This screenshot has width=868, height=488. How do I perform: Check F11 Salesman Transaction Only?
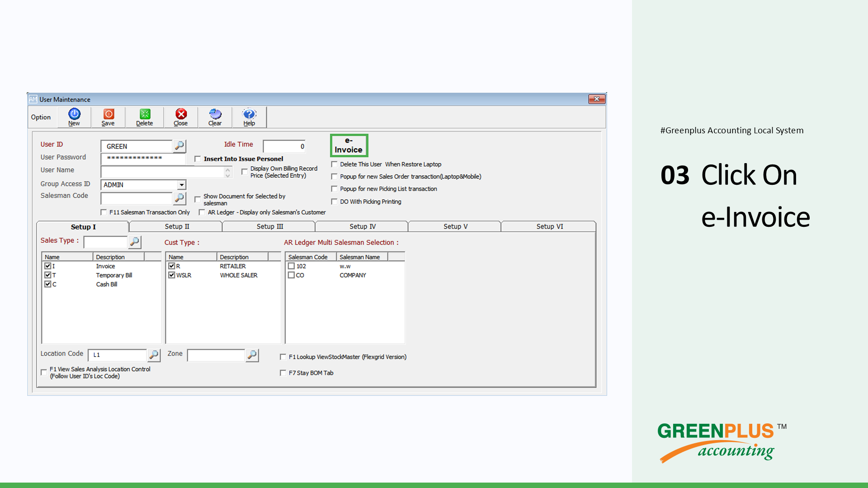[104, 212]
